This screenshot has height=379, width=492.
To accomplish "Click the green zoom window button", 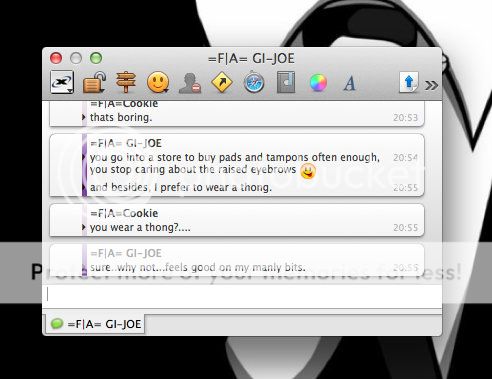I will [96, 58].
